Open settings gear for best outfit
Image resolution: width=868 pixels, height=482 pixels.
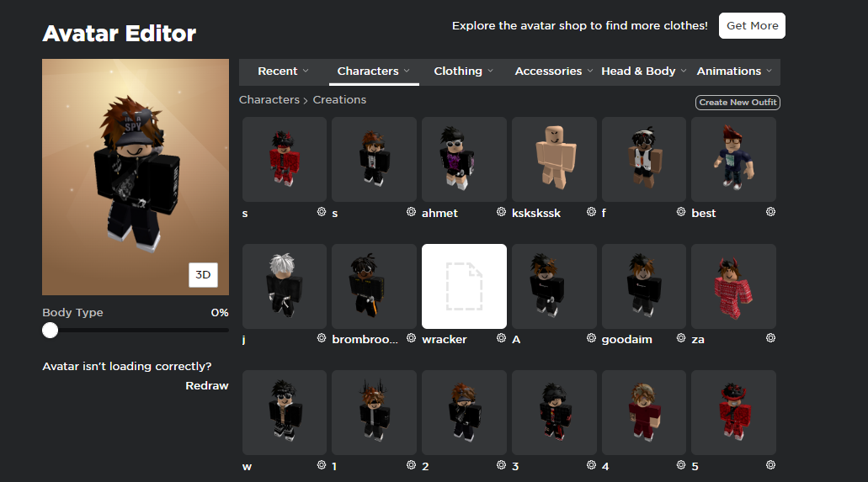770,212
